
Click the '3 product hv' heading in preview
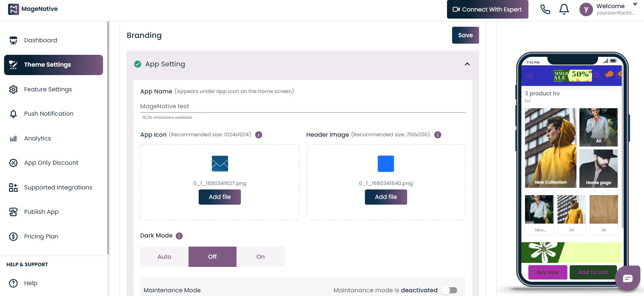(x=542, y=94)
